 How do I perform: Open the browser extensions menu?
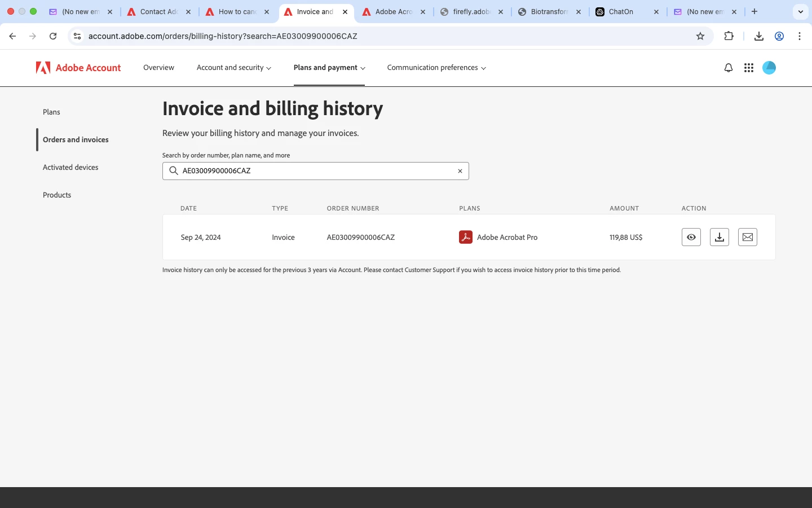click(x=729, y=36)
